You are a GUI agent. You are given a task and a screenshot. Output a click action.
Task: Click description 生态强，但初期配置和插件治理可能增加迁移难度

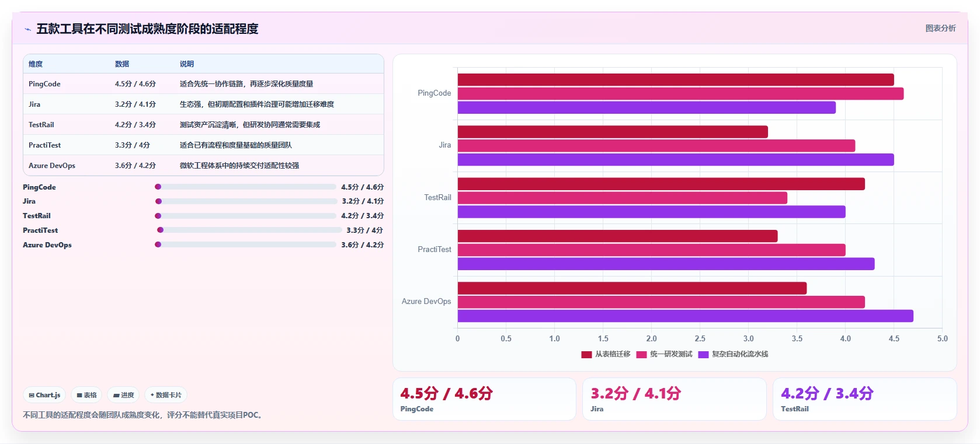(257, 104)
